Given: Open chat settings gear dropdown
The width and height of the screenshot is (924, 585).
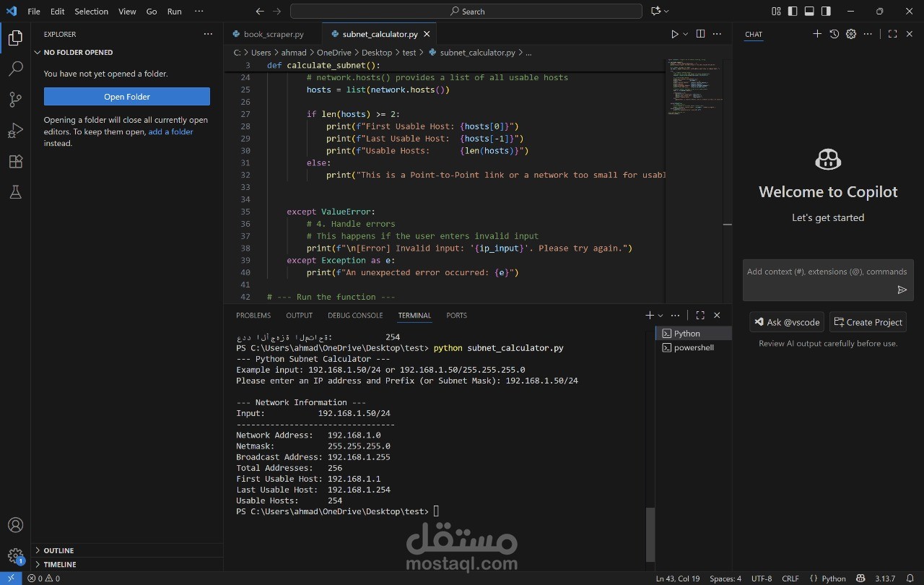Looking at the screenshot, I should tap(851, 34).
